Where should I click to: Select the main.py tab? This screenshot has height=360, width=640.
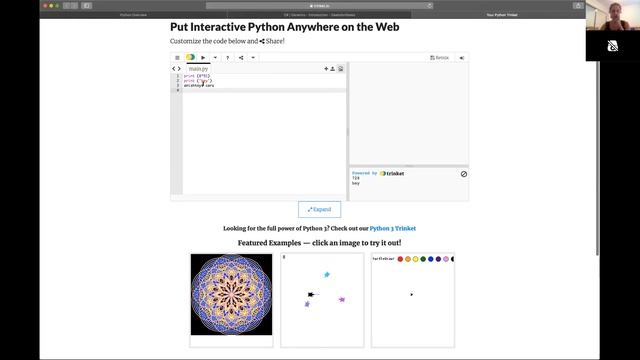pyautogui.click(x=198, y=69)
